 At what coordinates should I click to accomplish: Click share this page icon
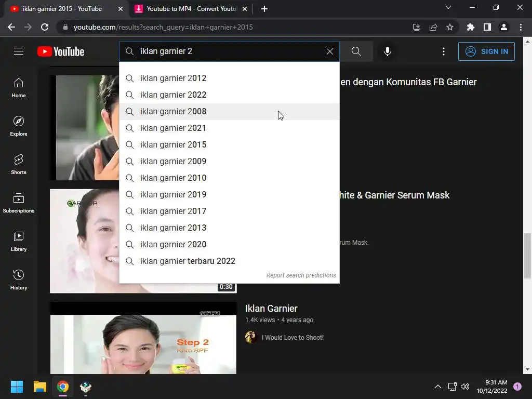click(x=433, y=27)
